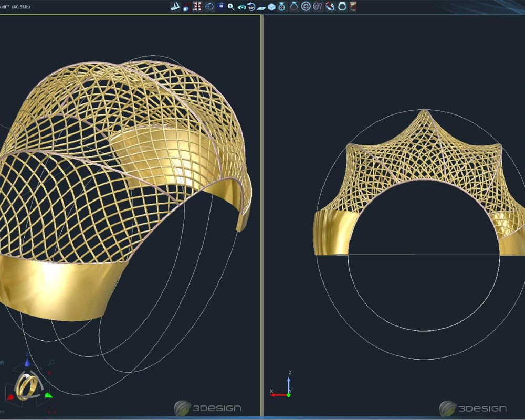Select the perspective cube view icon
Screen dimensions: 525x420
(270, 7)
